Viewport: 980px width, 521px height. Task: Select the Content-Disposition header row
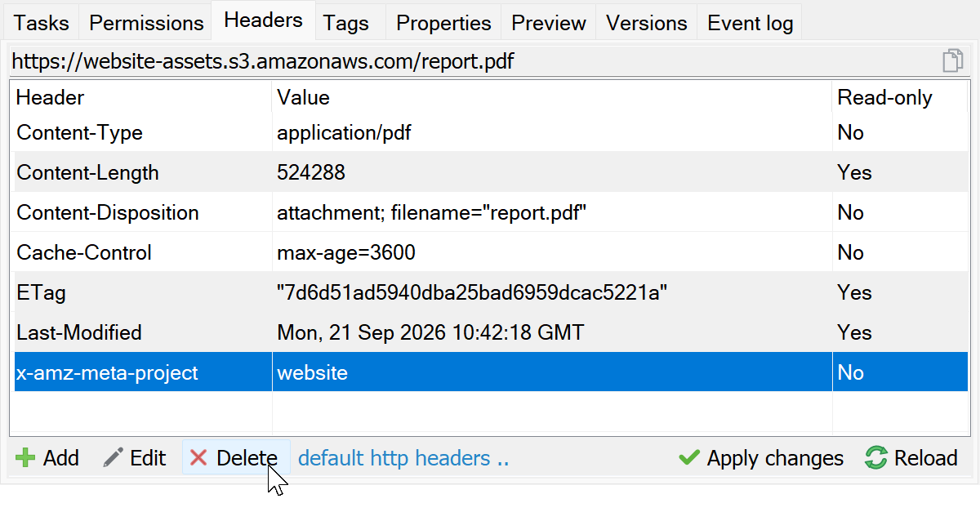click(x=491, y=212)
